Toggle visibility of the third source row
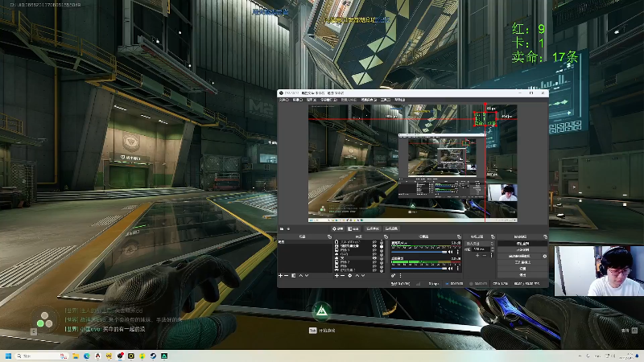This screenshot has height=362, width=644. click(374, 250)
